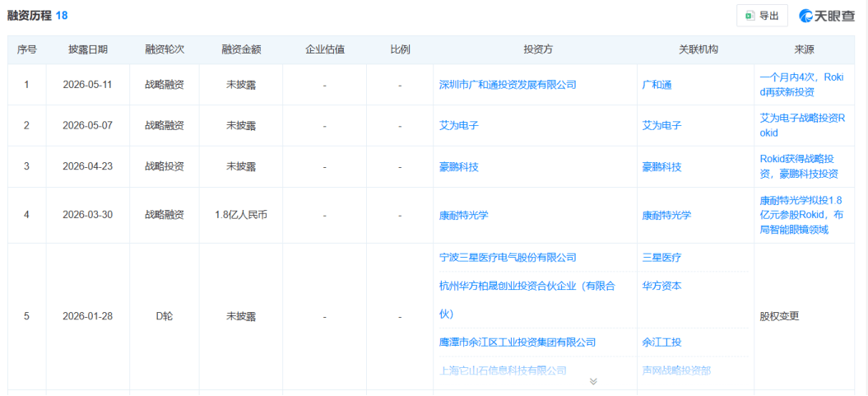Image resolution: width=868 pixels, height=396 pixels.
Task: Click 战略融资 in the 2026-03-30 row
Action: point(165,215)
